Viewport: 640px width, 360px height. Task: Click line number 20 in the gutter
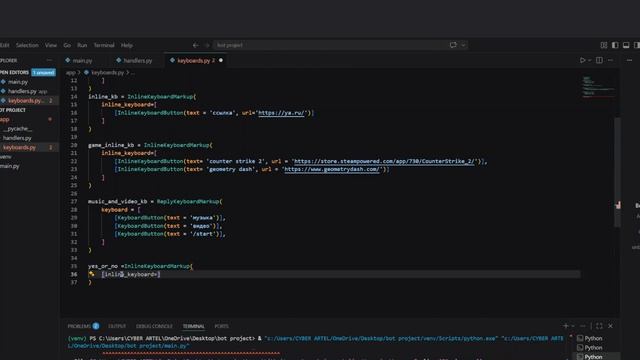(x=74, y=145)
